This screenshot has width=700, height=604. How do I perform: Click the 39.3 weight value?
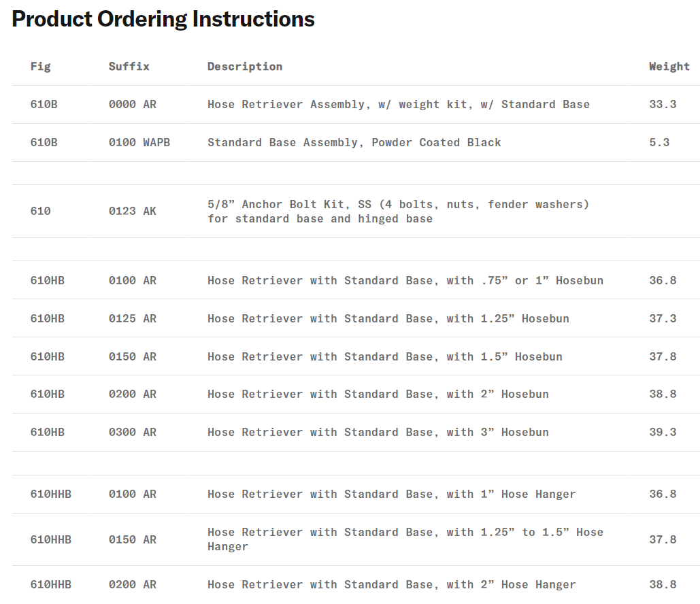663,433
